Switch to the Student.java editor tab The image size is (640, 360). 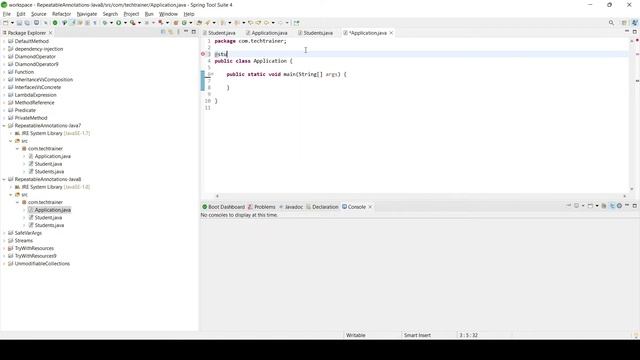222,33
